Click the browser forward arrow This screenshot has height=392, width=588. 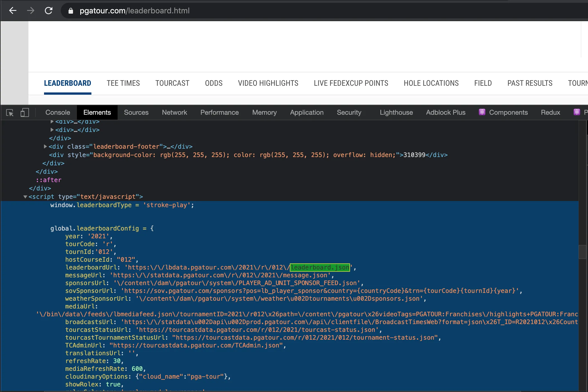(x=31, y=11)
